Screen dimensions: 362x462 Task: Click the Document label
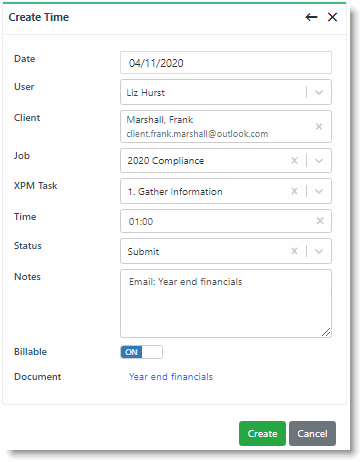tap(37, 377)
